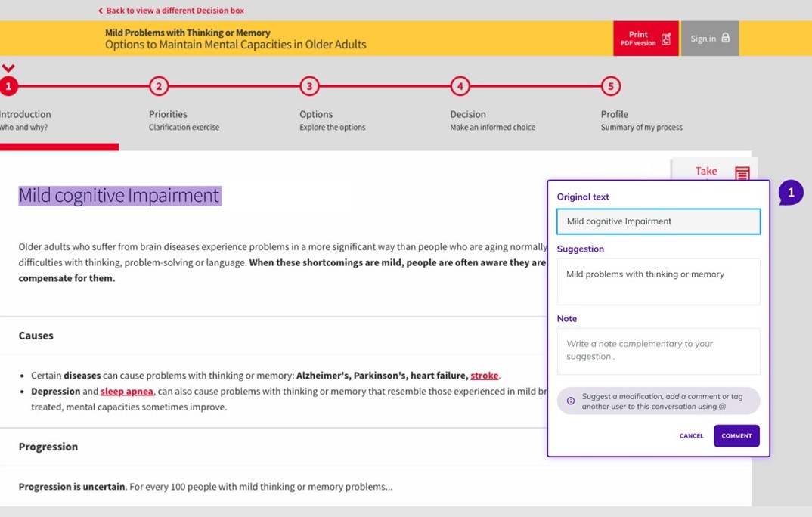This screenshot has width=812, height=517.
Task: Open the stroke hyperlink
Action: [484, 376]
